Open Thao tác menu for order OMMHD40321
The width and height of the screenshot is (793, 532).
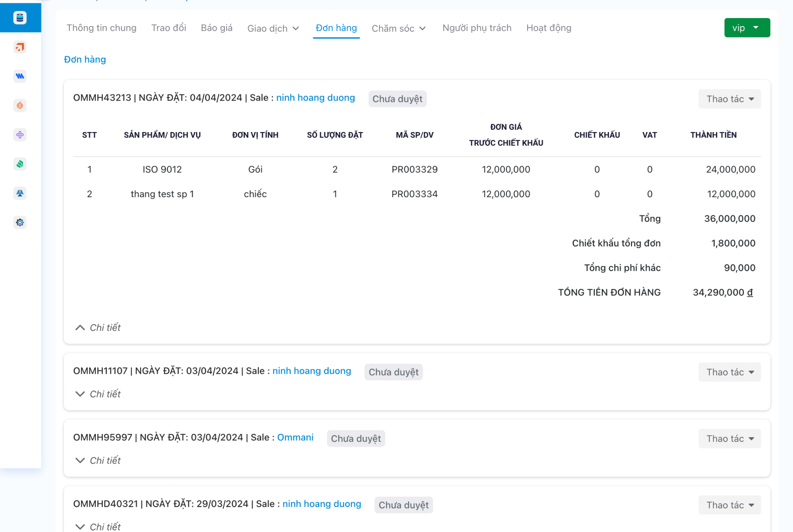coord(729,505)
